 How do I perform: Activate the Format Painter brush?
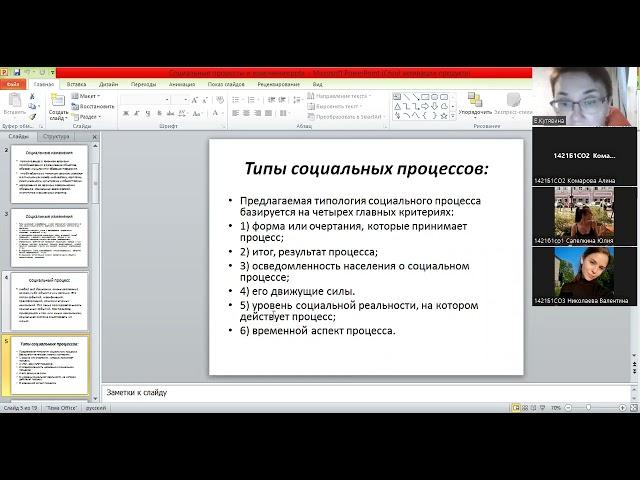click(x=32, y=117)
